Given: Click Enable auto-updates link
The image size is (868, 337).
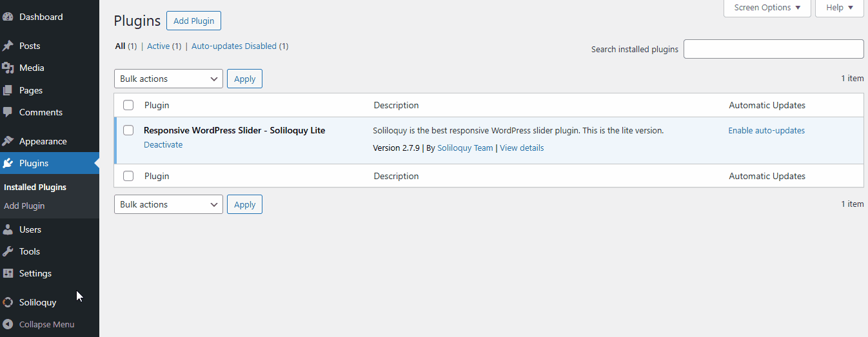Looking at the screenshot, I should (767, 130).
